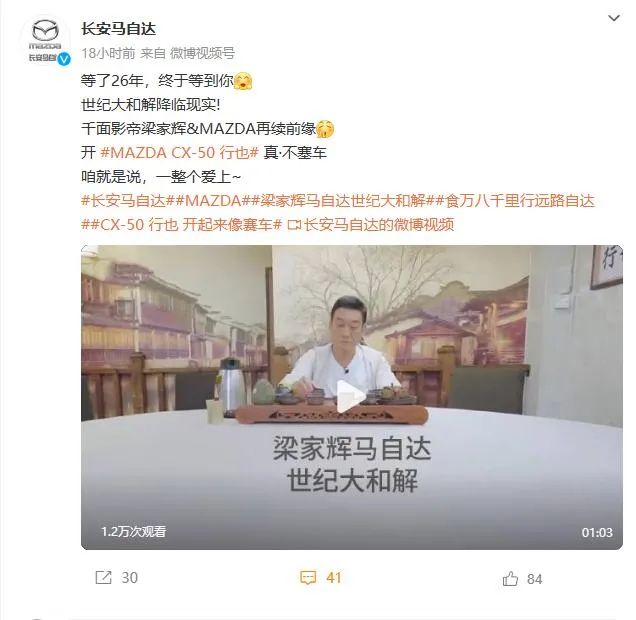Click the 41 comment count

click(334, 577)
